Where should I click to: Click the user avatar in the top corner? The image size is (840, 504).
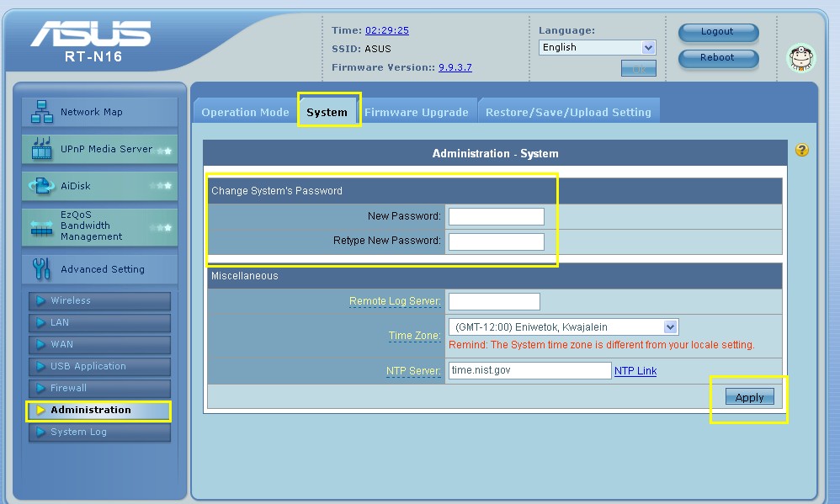(x=800, y=58)
